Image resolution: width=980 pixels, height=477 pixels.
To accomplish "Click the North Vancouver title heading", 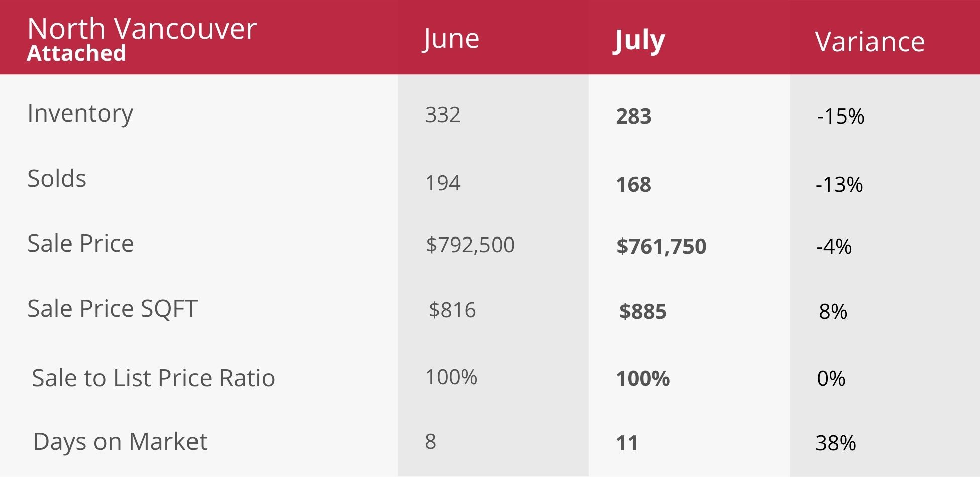I will click(x=142, y=29).
